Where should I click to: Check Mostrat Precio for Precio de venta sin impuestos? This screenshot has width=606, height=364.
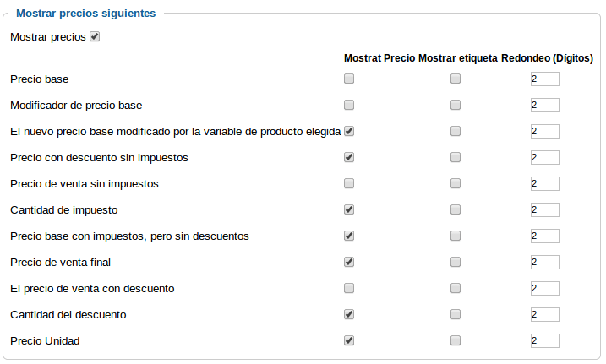click(x=349, y=183)
